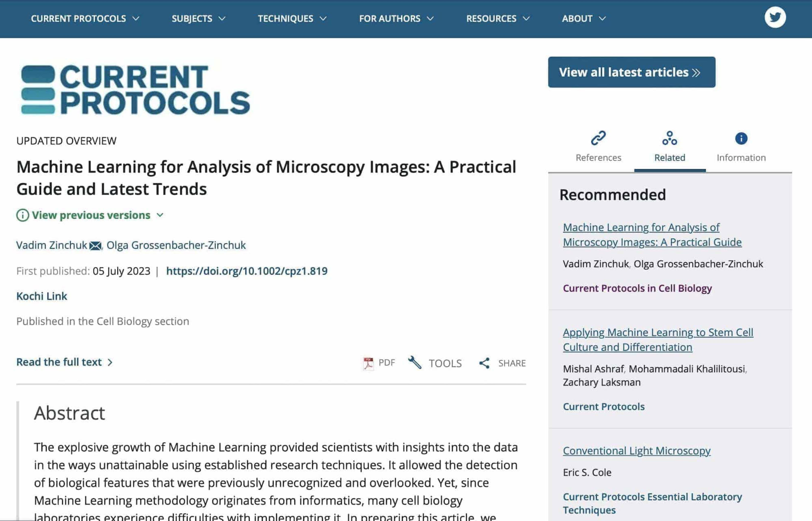Click the Abstract heading
This screenshot has width=812, height=521.
click(69, 413)
